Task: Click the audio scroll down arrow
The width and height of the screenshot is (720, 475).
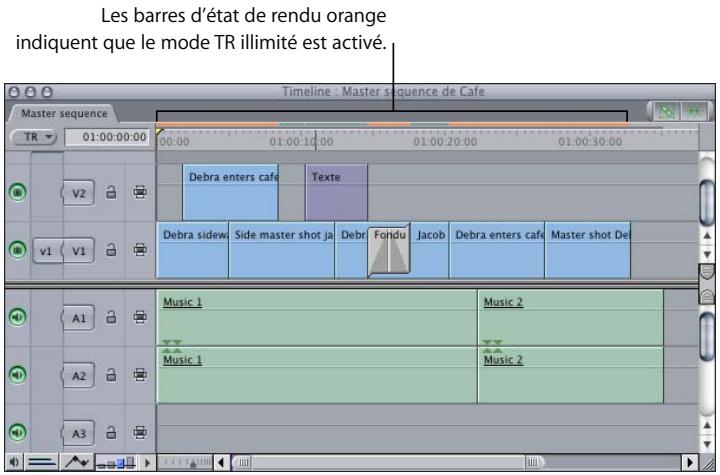Action: tap(707, 444)
